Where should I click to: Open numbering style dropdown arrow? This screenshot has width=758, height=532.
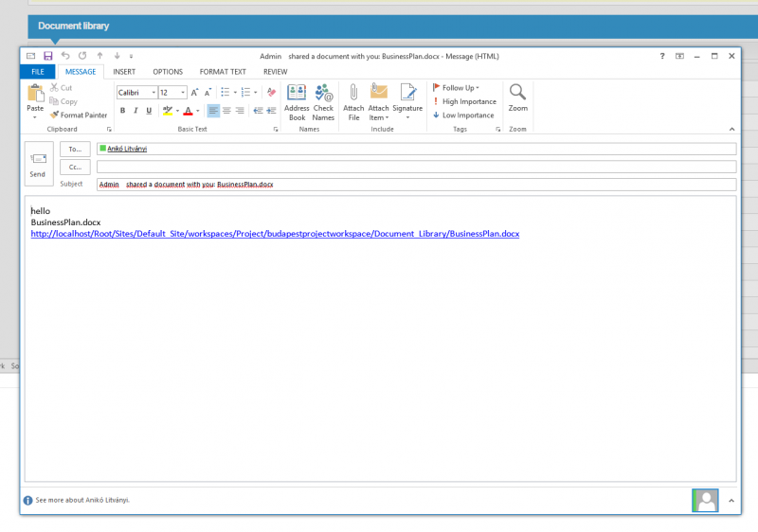point(255,93)
